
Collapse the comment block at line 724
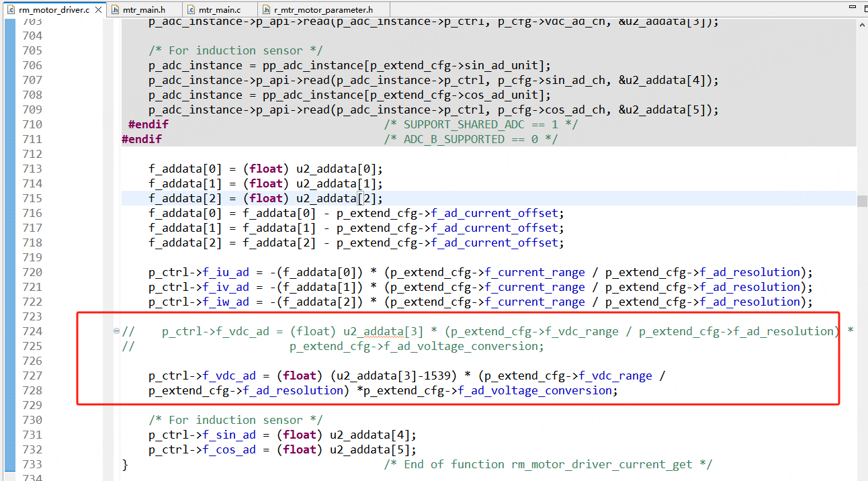pos(116,331)
